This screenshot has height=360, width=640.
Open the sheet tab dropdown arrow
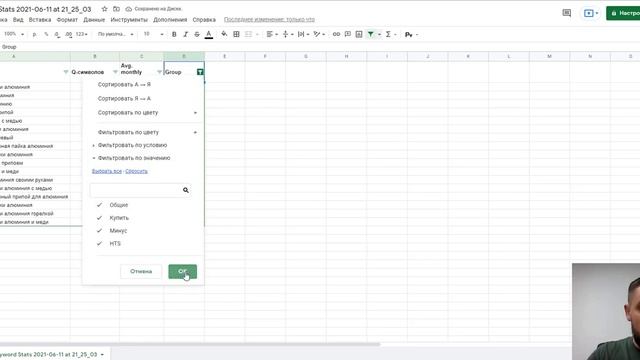102,355
